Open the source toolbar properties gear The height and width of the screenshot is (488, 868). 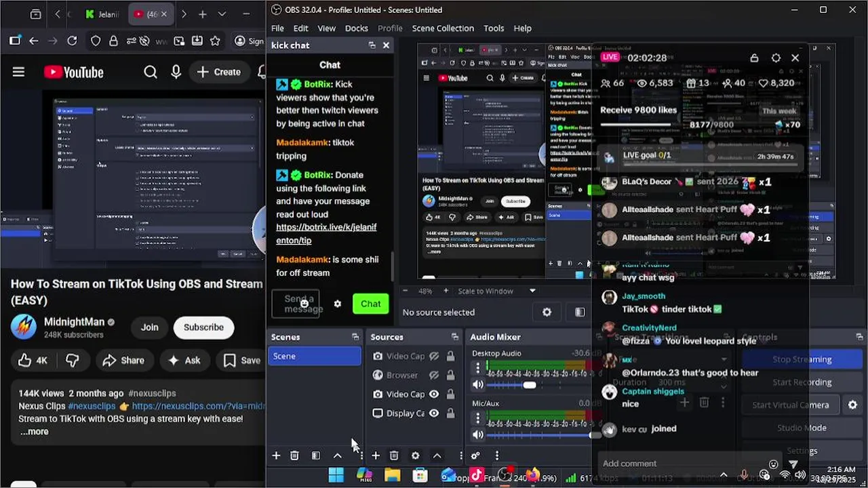coord(547,312)
